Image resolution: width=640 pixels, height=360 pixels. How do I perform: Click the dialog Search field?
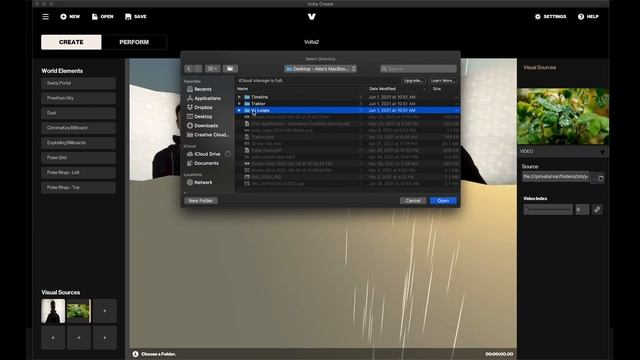pos(418,69)
